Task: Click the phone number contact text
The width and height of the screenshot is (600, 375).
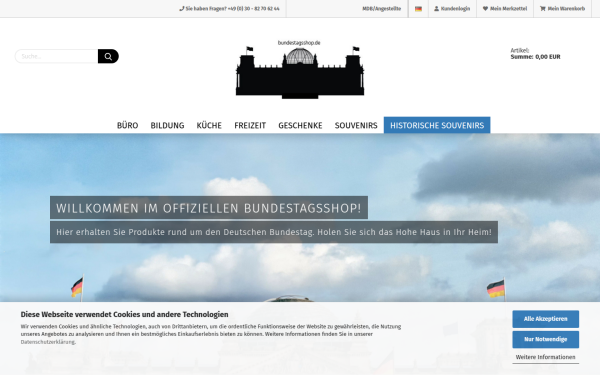Action: (229, 9)
